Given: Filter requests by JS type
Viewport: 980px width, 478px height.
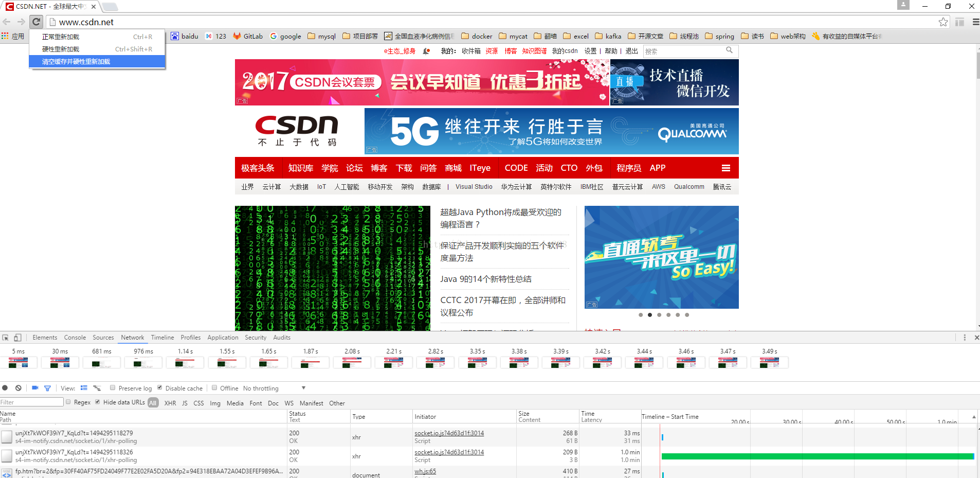Looking at the screenshot, I should tap(185, 403).
